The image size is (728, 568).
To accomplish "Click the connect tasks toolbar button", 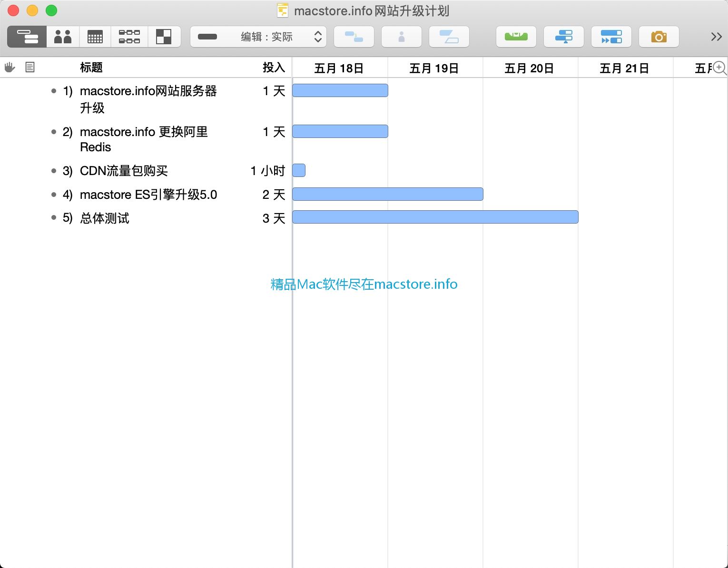I will pyautogui.click(x=354, y=37).
